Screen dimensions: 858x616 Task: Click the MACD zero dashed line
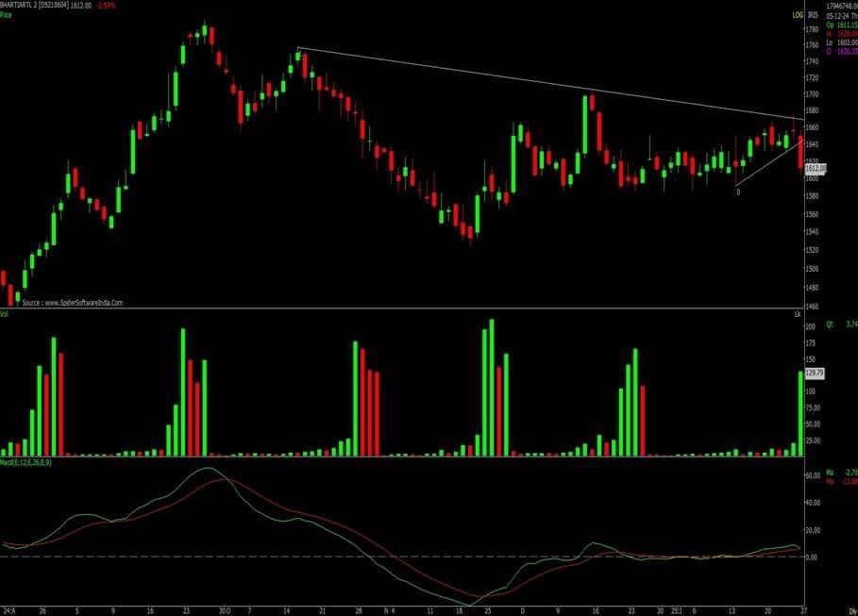378,557
